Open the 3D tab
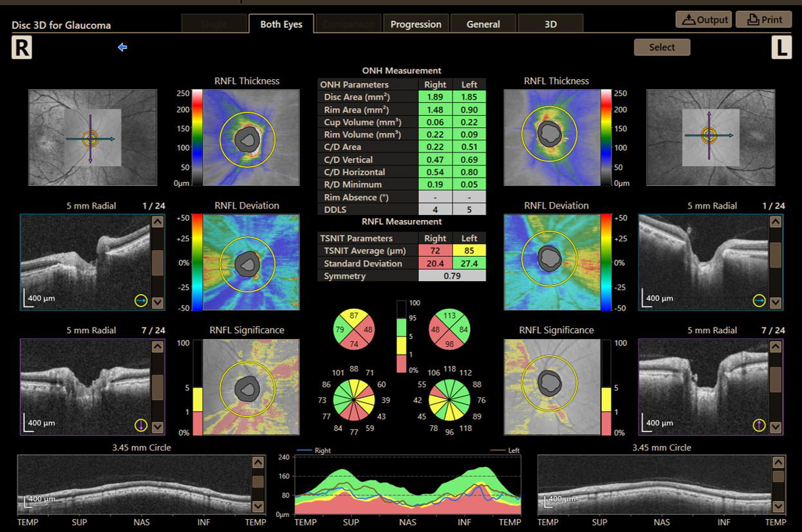The width and height of the screenshot is (802, 532). (x=550, y=24)
